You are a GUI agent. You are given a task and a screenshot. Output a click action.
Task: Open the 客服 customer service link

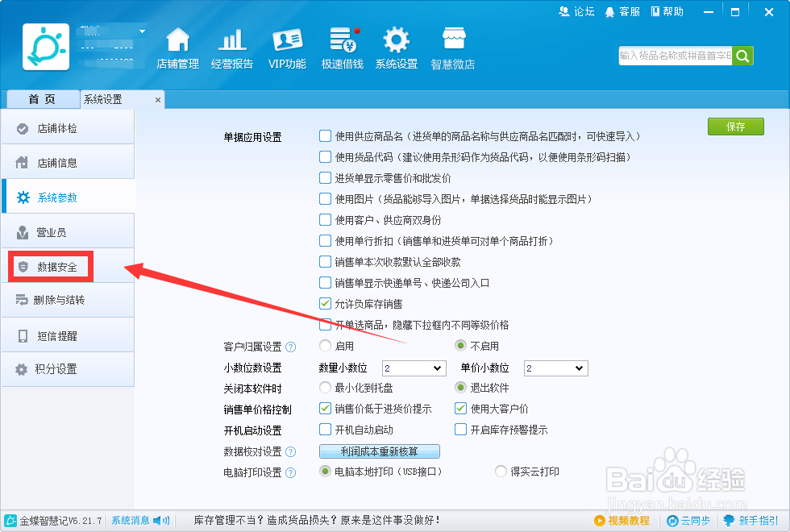(x=622, y=11)
